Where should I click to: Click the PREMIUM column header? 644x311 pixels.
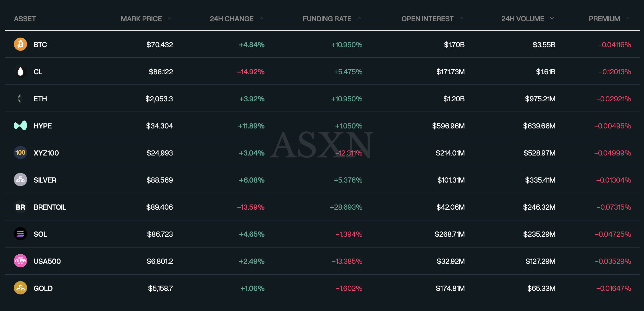click(x=604, y=19)
